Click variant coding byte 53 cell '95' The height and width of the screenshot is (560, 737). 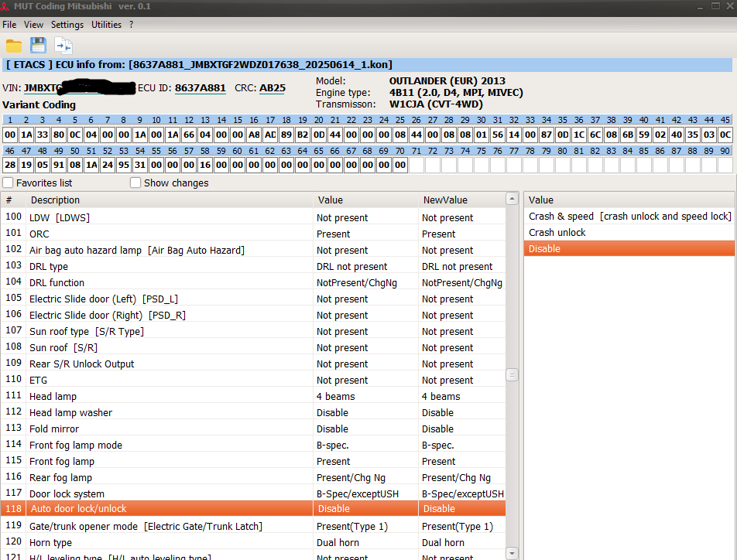(124, 165)
